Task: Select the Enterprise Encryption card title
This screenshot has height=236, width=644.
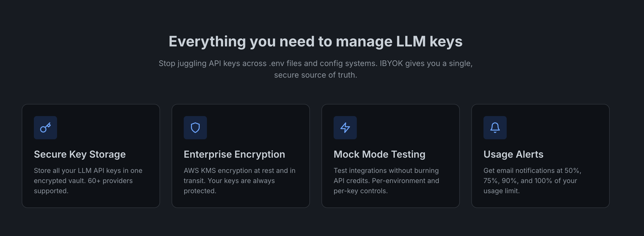Action: 234,155
